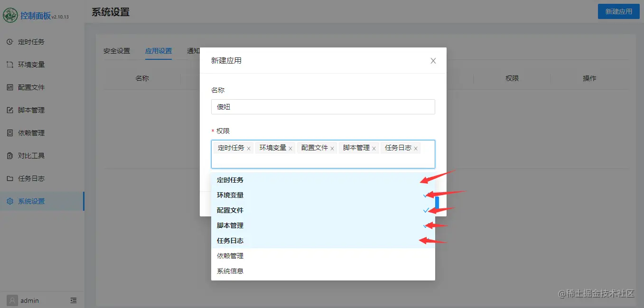Switch to the 安全设置 tab
The width and height of the screenshot is (644, 308).
(x=117, y=51)
